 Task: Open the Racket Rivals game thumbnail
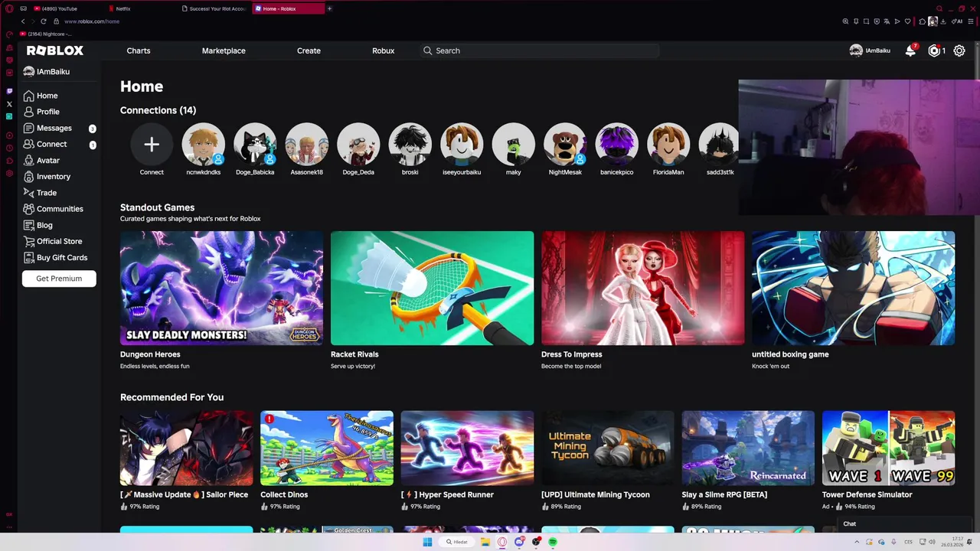pos(432,288)
